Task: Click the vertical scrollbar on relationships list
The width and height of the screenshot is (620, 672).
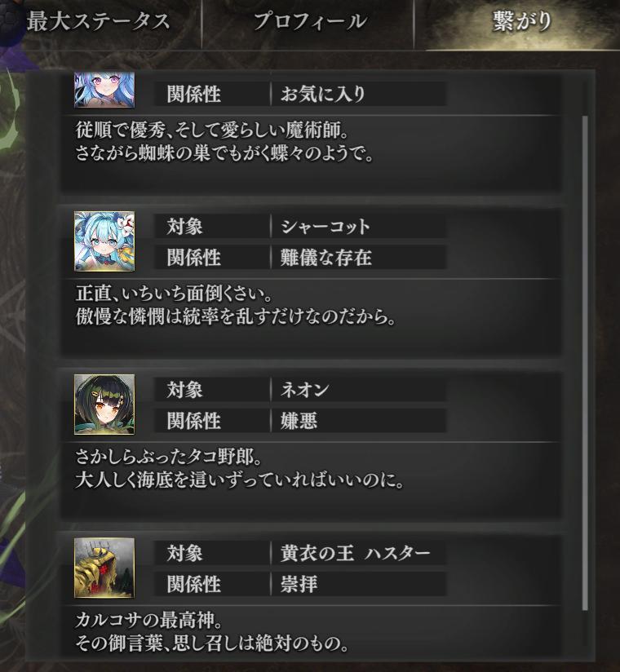Action: pyautogui.click(x=585, y=362)
